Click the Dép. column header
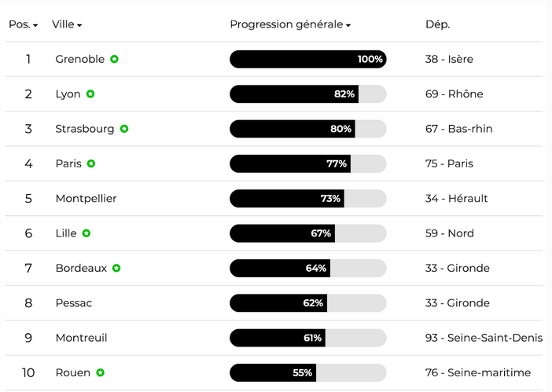 (x=437, y=24)
